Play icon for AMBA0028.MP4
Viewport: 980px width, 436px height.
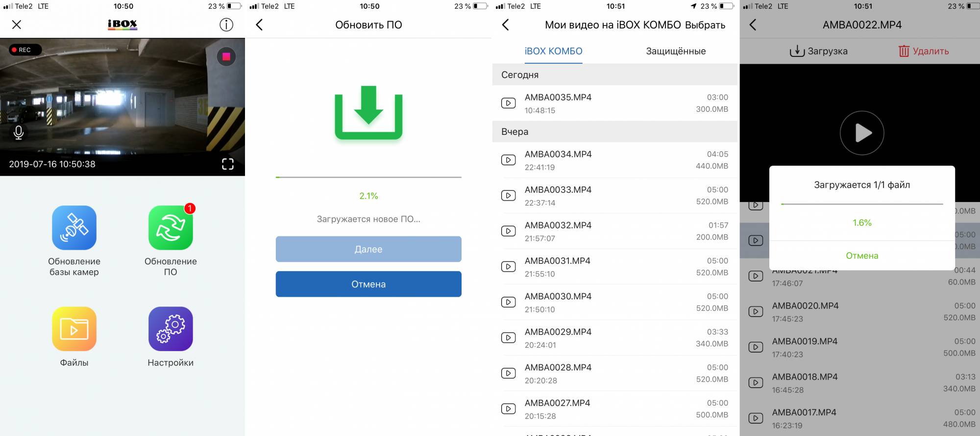(x=508, y=373)
